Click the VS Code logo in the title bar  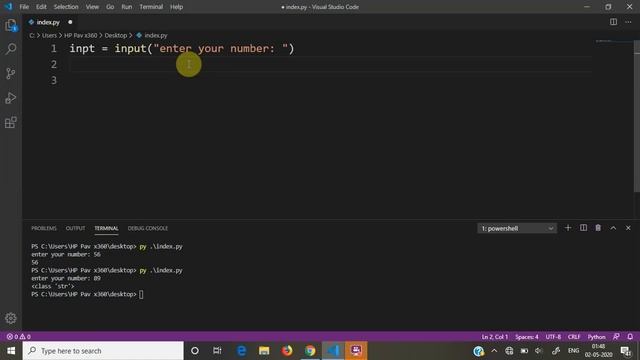point(8,7)
